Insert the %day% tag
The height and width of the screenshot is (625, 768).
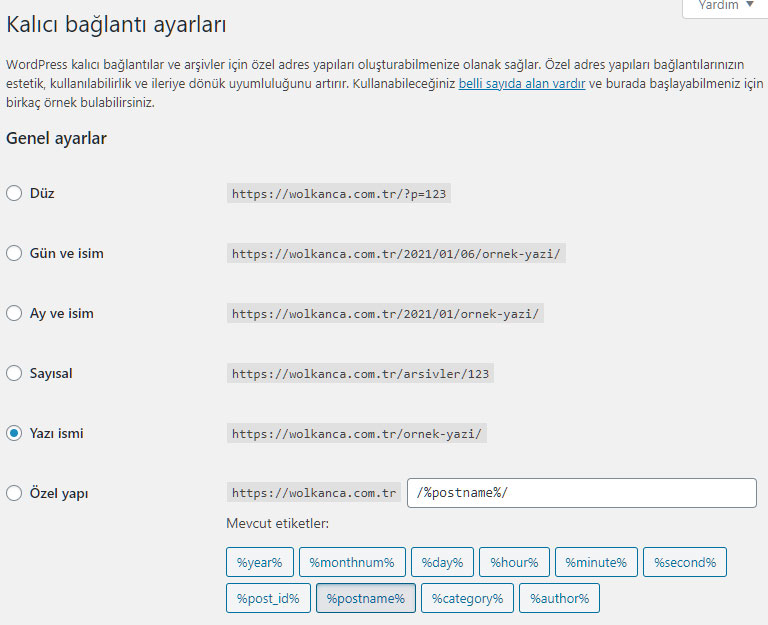pyautogui.click(x=442, y=562)
